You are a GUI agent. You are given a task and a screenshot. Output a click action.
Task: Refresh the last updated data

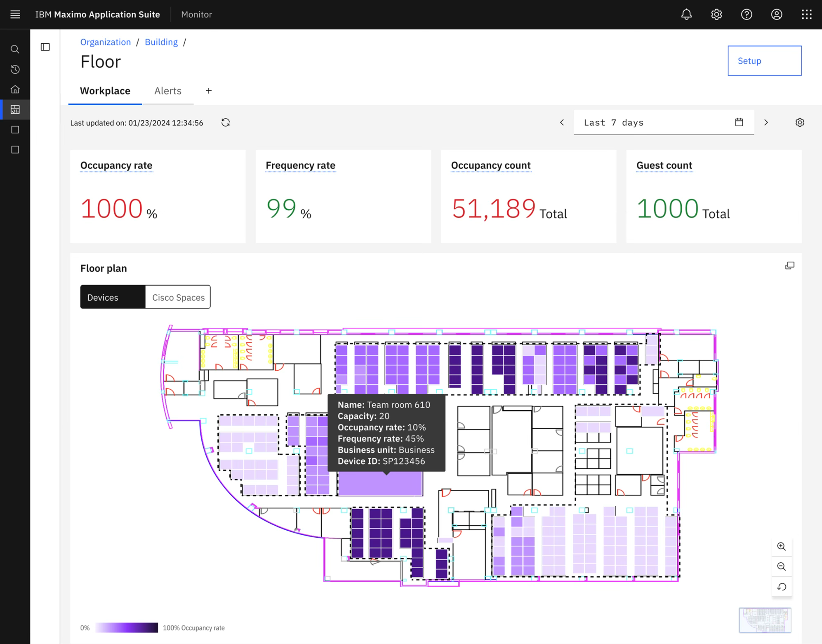(x=226, y=122)
